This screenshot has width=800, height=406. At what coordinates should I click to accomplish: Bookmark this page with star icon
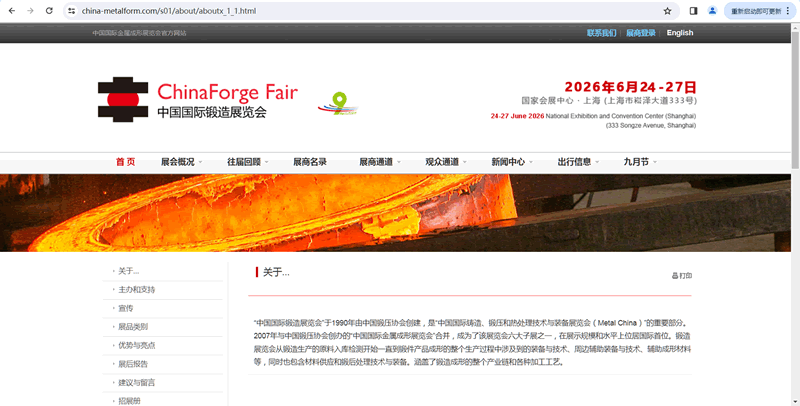pyautogui.click(x=667, y=11)
